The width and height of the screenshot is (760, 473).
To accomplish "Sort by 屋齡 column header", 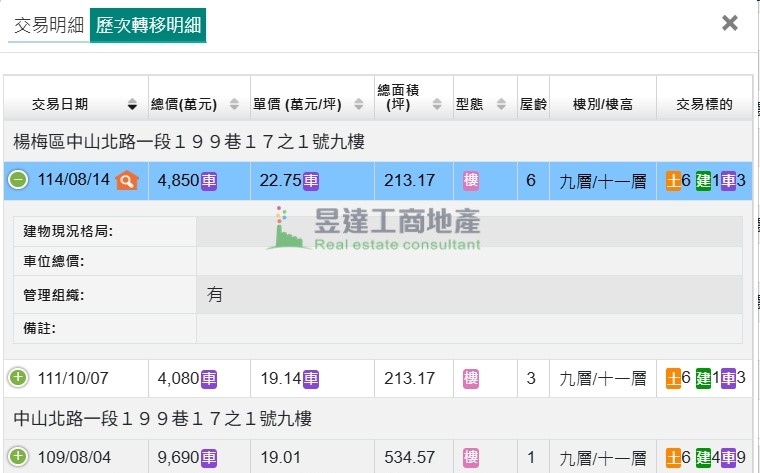I will (x=532, y=104).
